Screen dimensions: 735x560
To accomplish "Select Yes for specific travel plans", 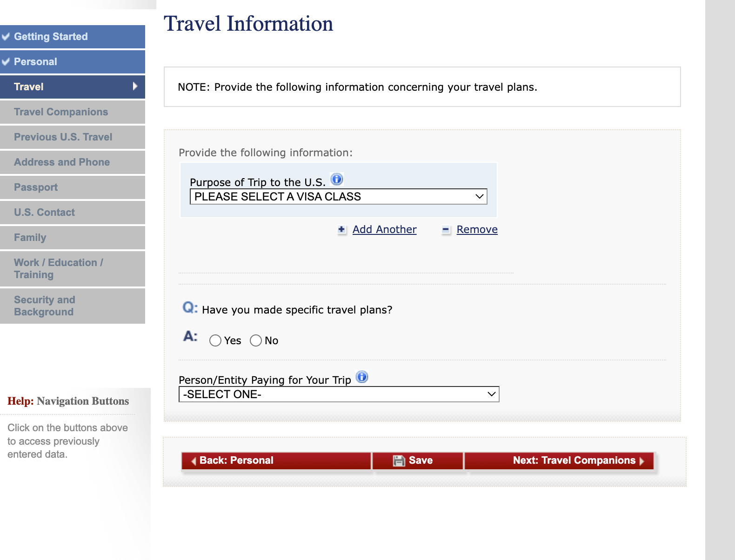I will (215, 341).
